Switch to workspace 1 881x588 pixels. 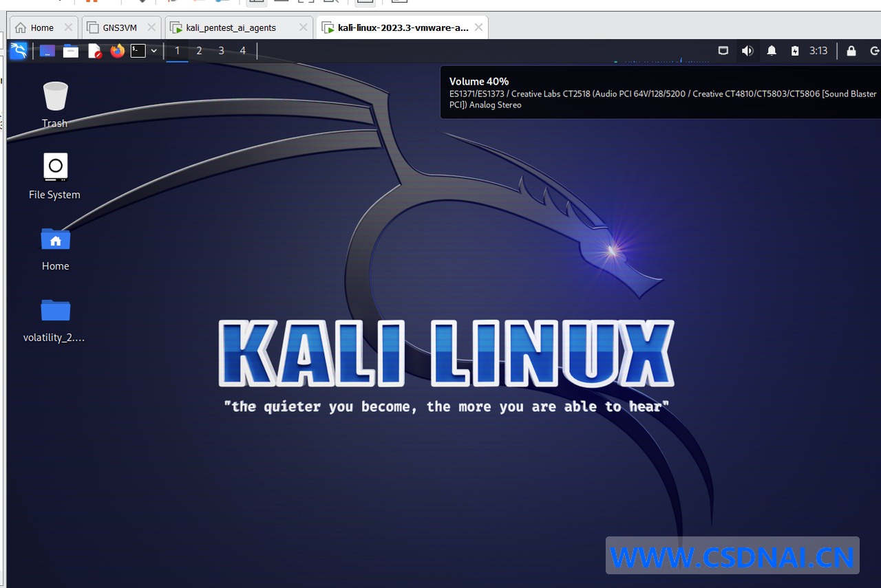coord(178,51)
